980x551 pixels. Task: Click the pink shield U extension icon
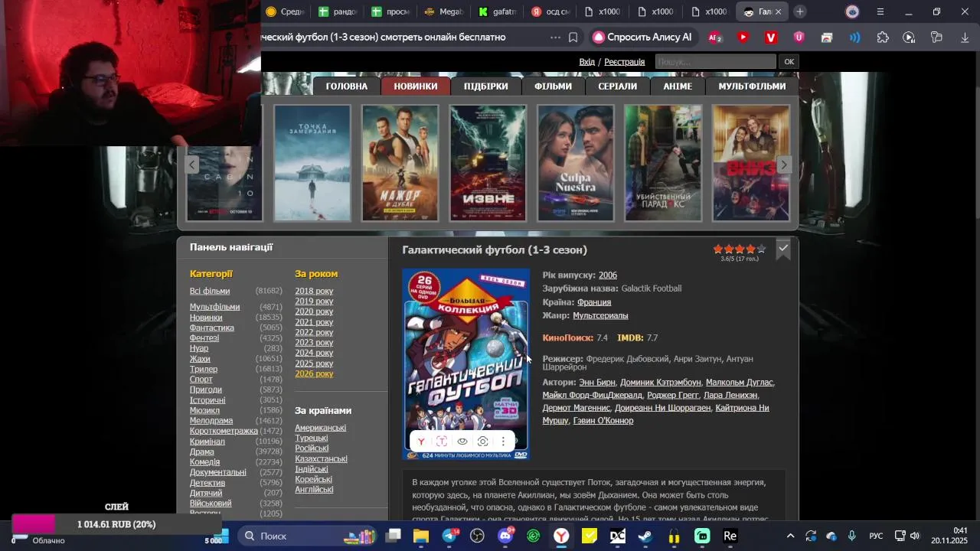799,37
